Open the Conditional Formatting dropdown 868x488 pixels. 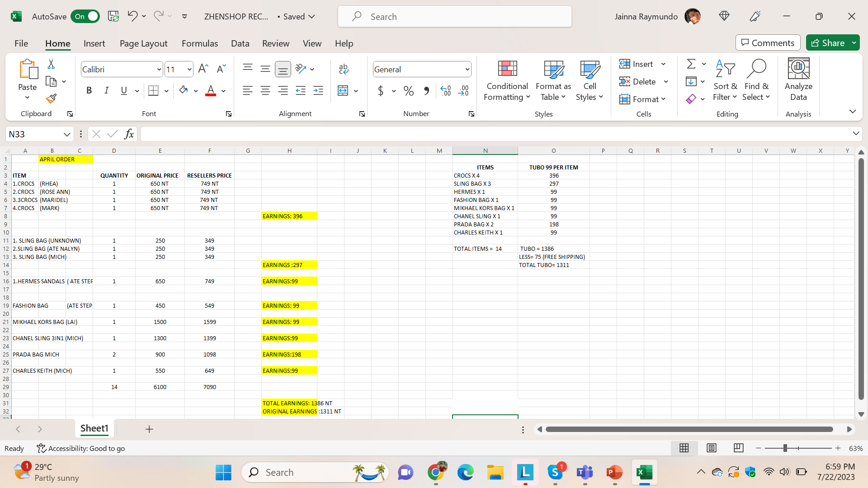[507, 80]
